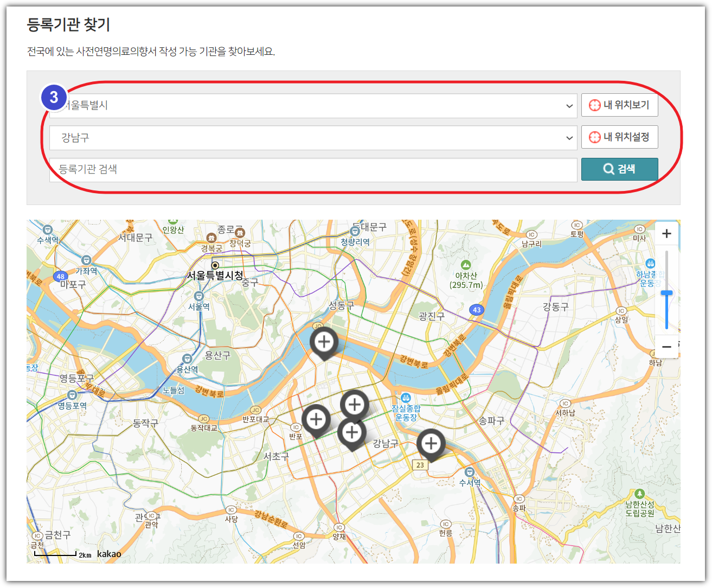Click the 수서역 station icon
The image size is (712, 588).
click(470, 472)
